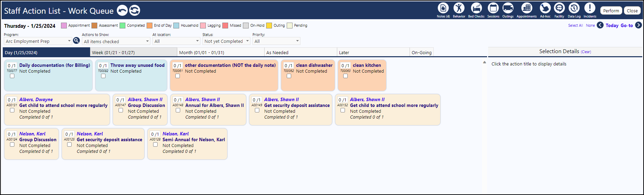Click Completed legend color swatch
Image resolution: width=644 pixels, height=195 pixels.
(122, 25)
